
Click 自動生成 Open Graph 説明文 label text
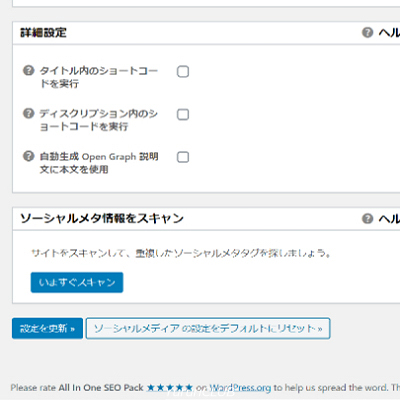[99, 163]
